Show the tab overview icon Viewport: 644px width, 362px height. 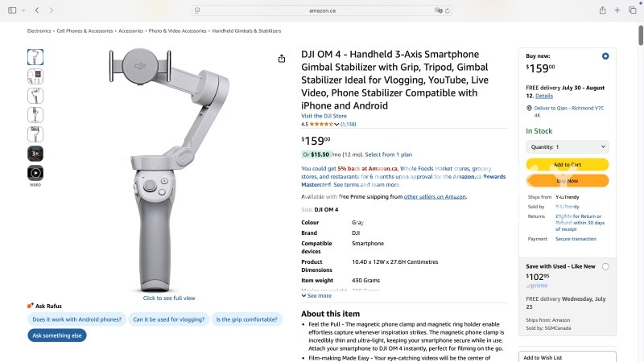pos(633,10)
